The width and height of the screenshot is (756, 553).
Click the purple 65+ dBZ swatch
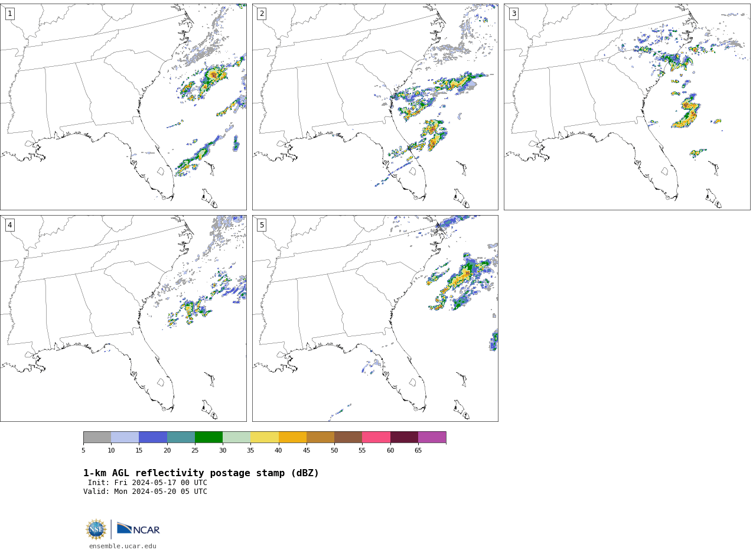(432, 437)
